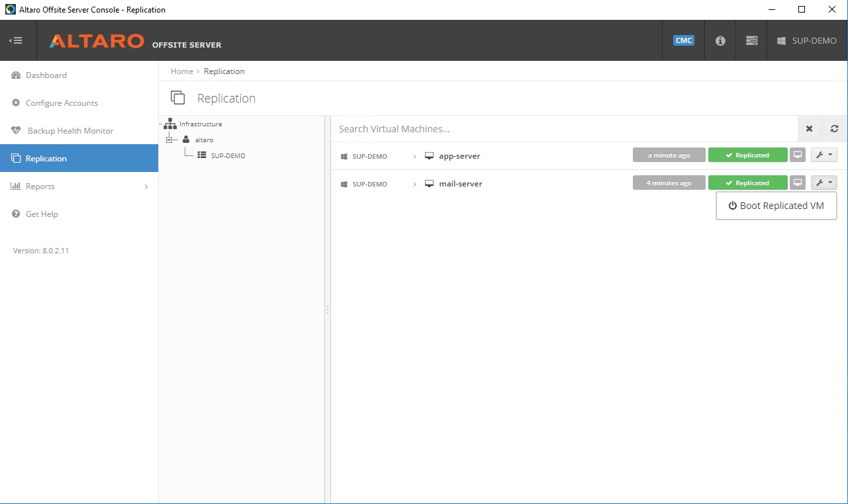Click Replication in the breadcrumb
Image resolution: width=848 pixels, height=504 pixels.
[x=224, y=71]
